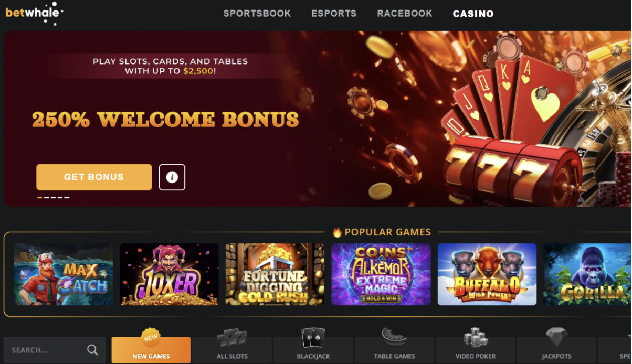Open the Sportsbook tab
The width and height of the screenshot is (632, 364).
pyautogui.click(x=257, y=14)
